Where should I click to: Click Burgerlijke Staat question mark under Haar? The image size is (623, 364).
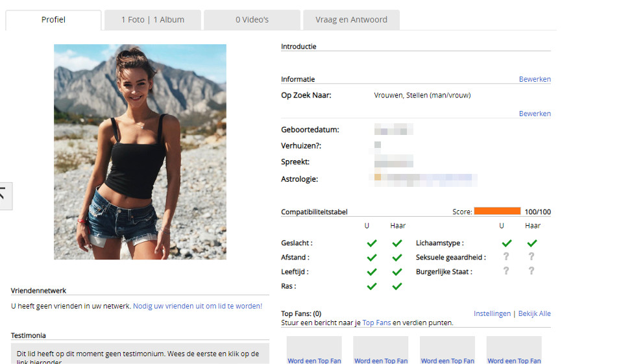tap(531, 271)
